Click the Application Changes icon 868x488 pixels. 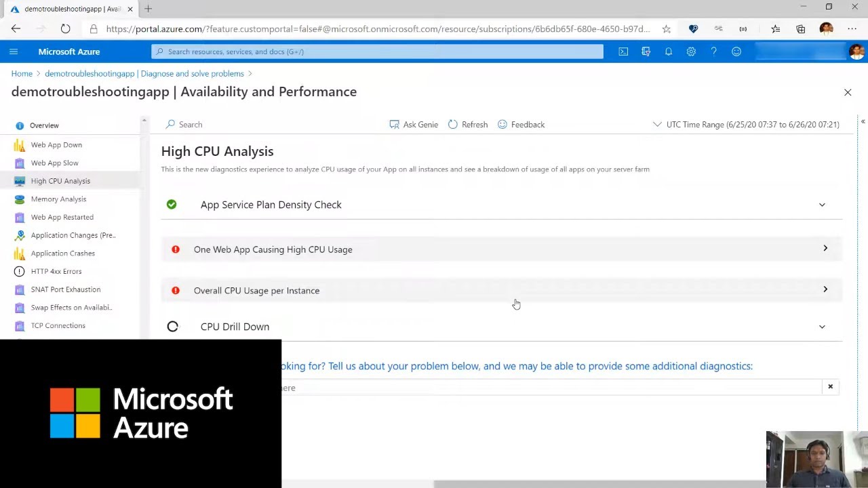[x=20, y=235]
